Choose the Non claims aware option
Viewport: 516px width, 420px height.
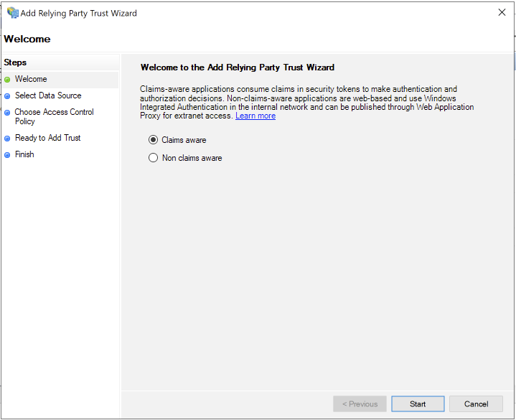pyautogui.click(x=153, y=158)
